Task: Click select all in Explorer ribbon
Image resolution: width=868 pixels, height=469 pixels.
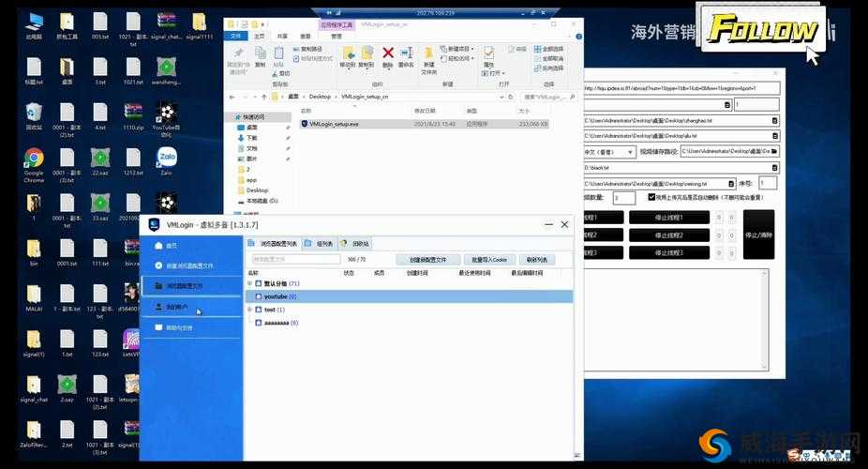Action: 549,49
